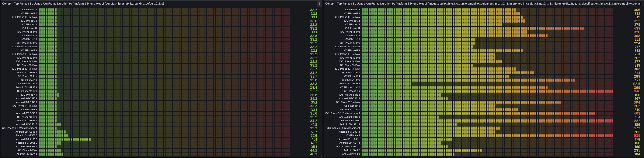644x158 pixels.
Task: Click Android SM-A166P bar in left panel
Action: [x=65, y=139]
